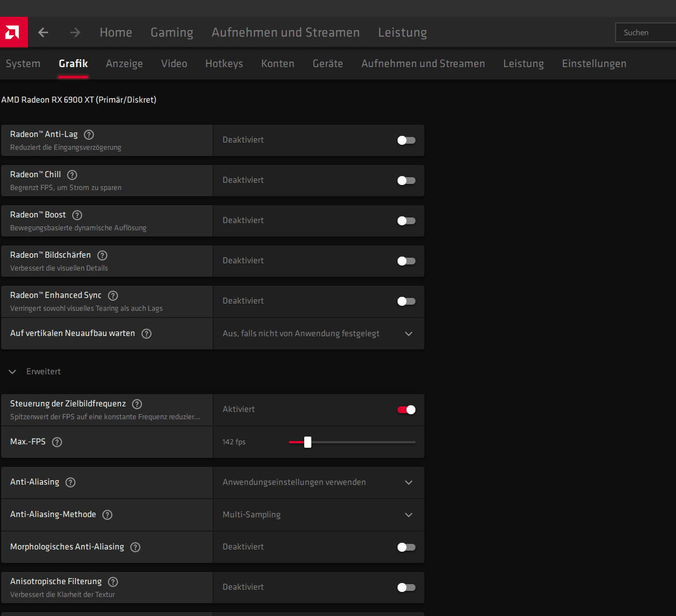Image resolution: width=676 pixels, height=616 pixels.
Task: Switch to the System tab
Action: click(23, 64)
